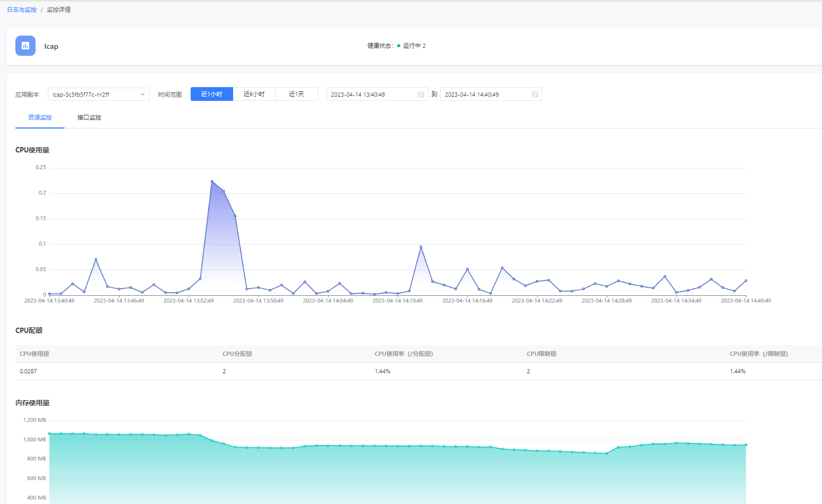Click the lcap application name

(51, 46)
